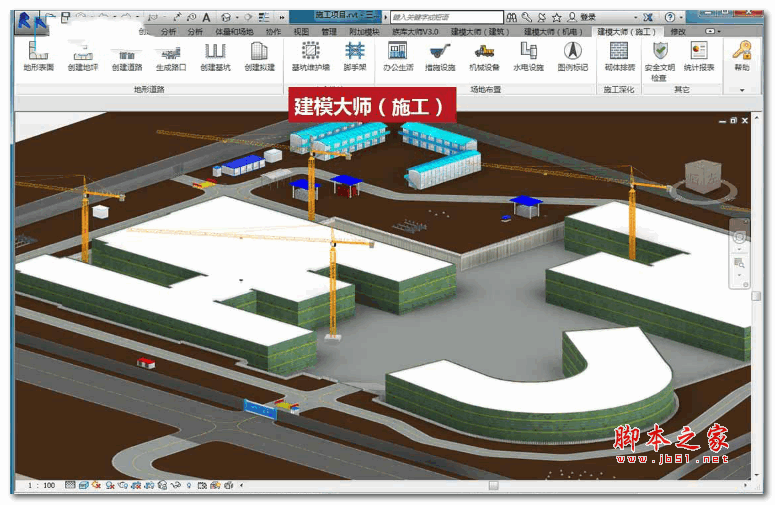Image resolution: width=775 pixels, height=505 pixels.
Task: Select the 办公生活 office facilities tool
Action: pos(398,57)
